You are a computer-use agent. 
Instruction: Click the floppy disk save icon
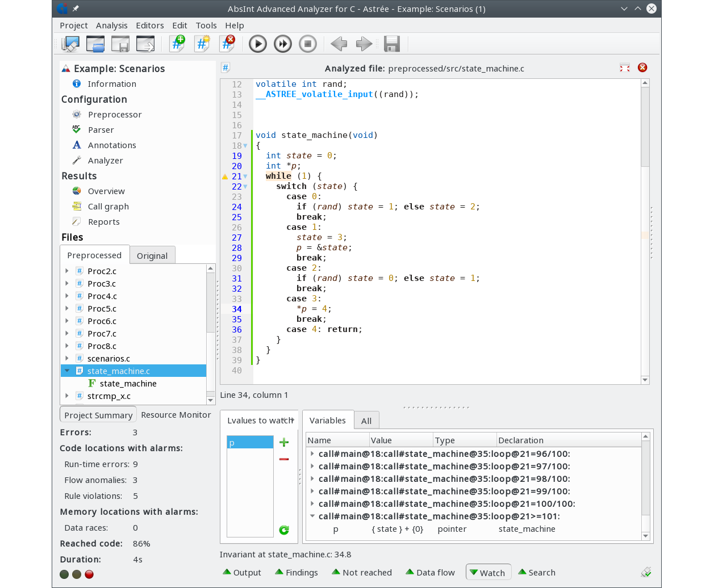pos(392,44)
